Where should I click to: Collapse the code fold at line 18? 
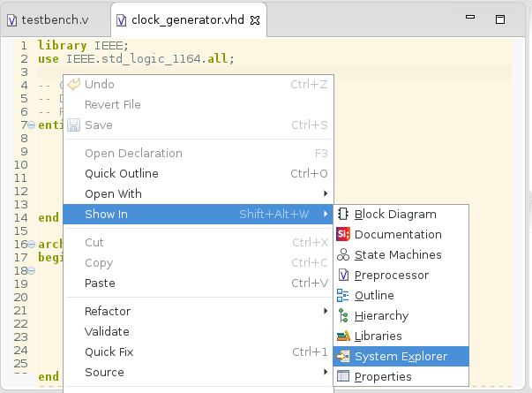[x=31, y=271]
